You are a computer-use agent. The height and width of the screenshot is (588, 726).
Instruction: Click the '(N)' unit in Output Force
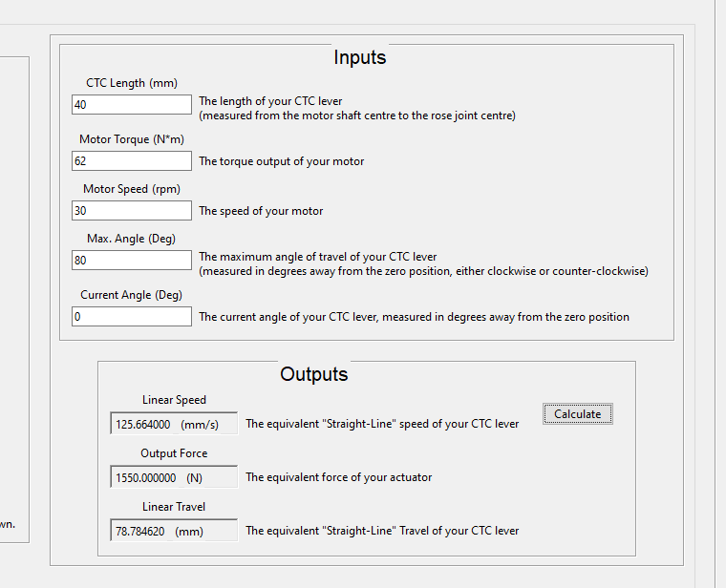[195, 478]
